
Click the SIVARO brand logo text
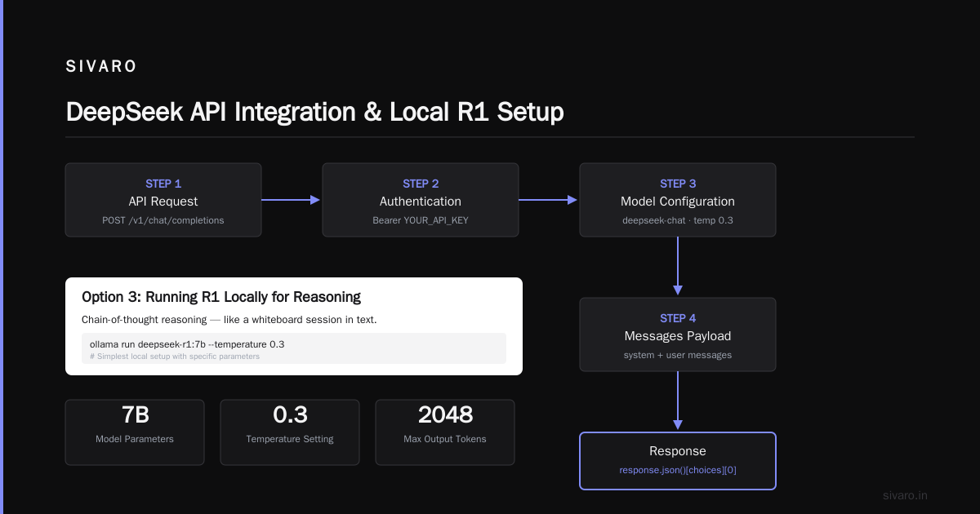click(101, 67)
